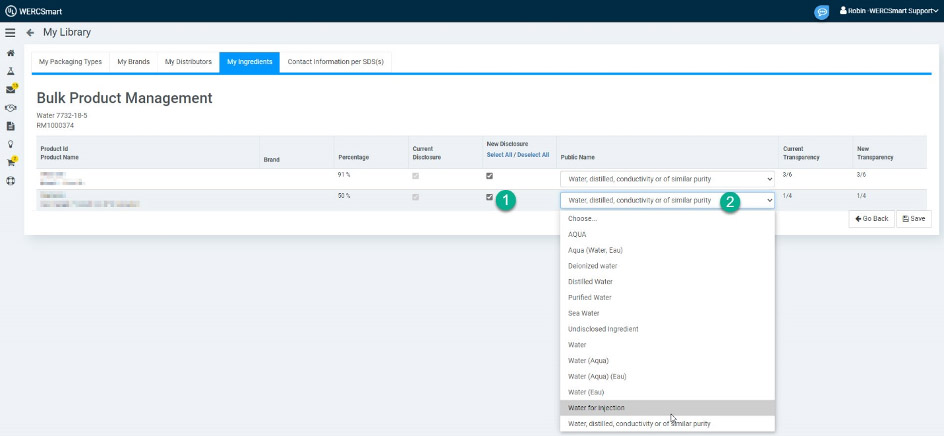944x436 pixels.
Task: Select Aqua (Water, Eau) option
Action: point(667,250)
